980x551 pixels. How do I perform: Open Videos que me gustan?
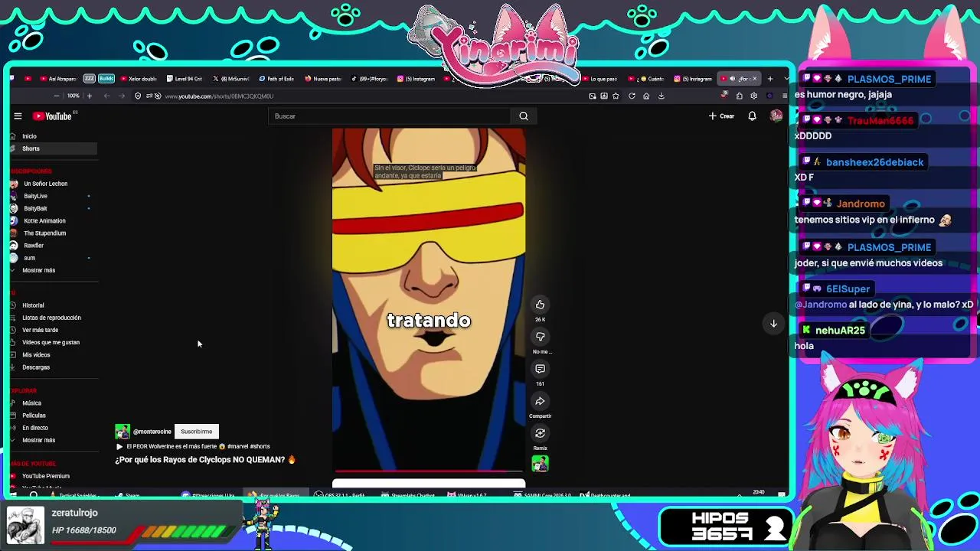click(51, 342)
